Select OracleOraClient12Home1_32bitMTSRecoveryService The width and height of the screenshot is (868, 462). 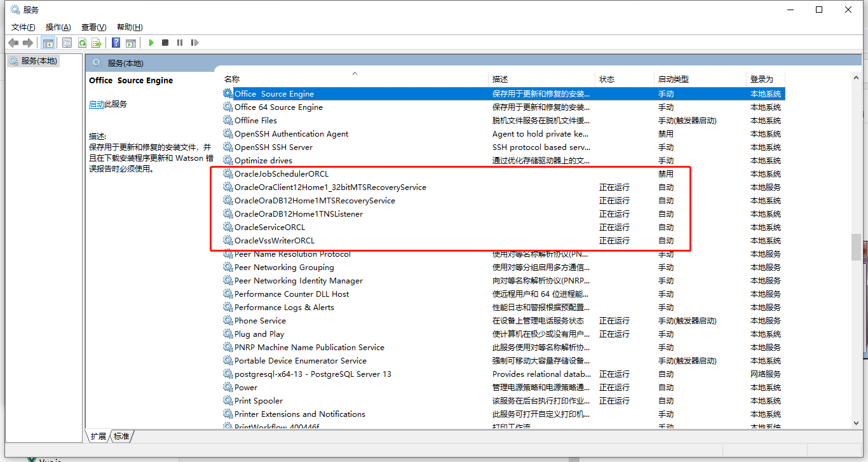click(x=330, y=187)
